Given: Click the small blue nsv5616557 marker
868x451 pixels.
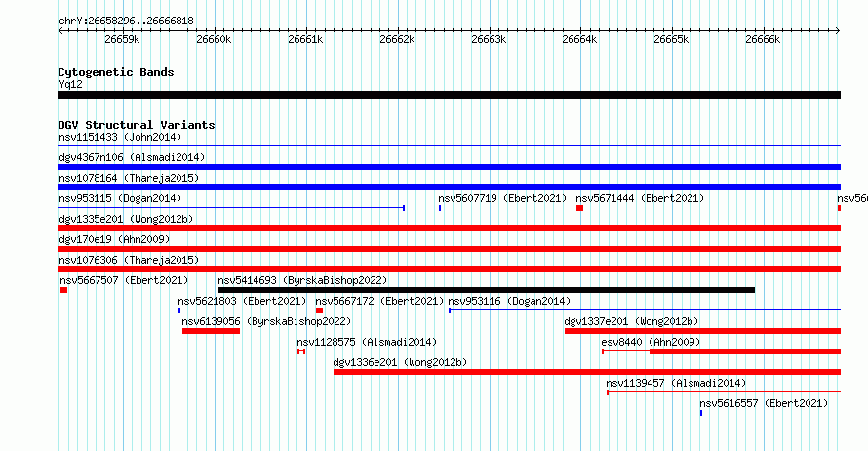Looking at the screenshot, I should tap(701, 413).
